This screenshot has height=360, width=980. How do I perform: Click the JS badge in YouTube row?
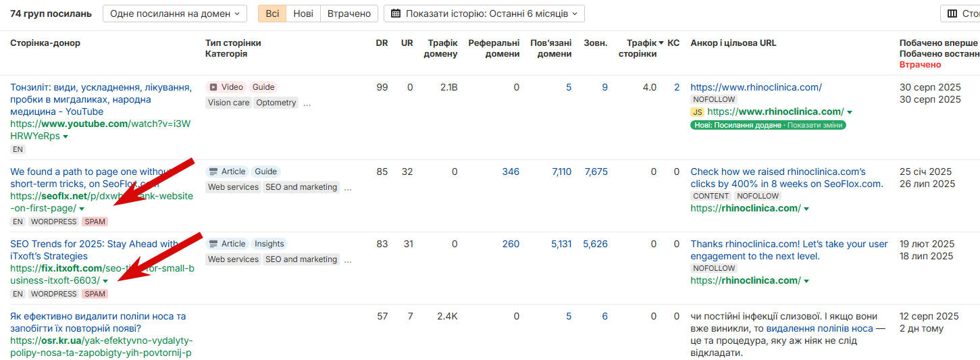(x=698, y=112)
